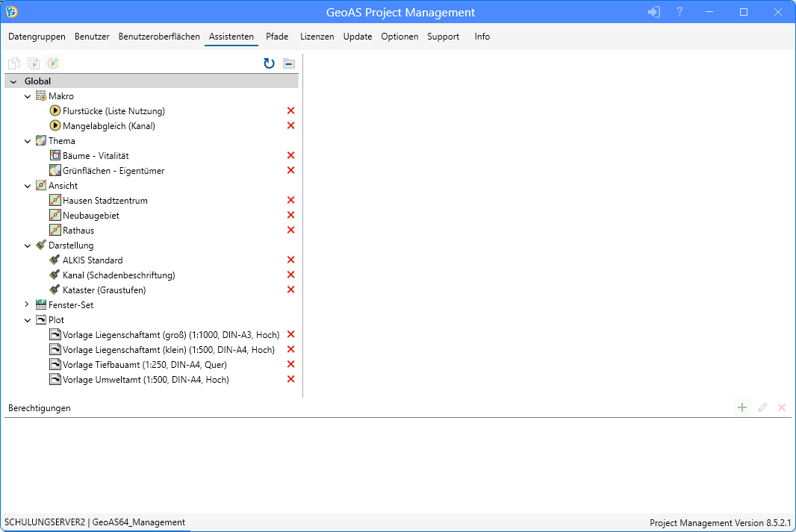Screen dimensions: 796x532
Task: Delete Vorlage Tiefbauamt plot template
Action: [291, 365]
